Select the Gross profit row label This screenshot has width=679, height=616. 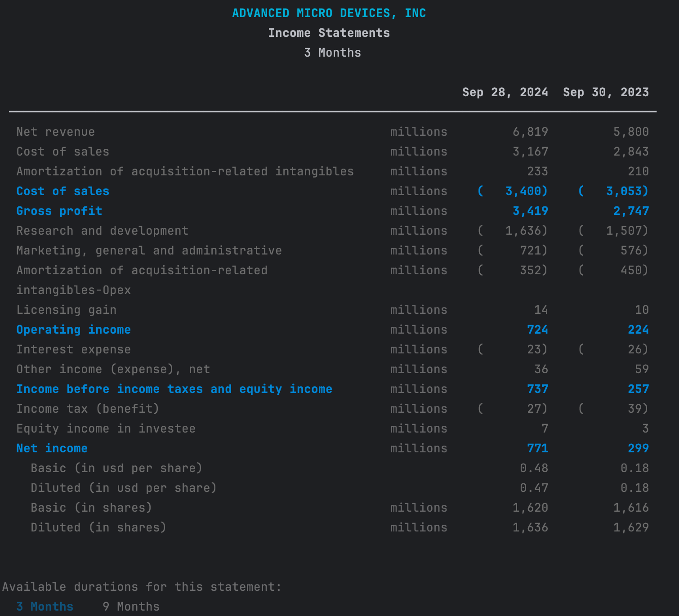coord(59,211)
